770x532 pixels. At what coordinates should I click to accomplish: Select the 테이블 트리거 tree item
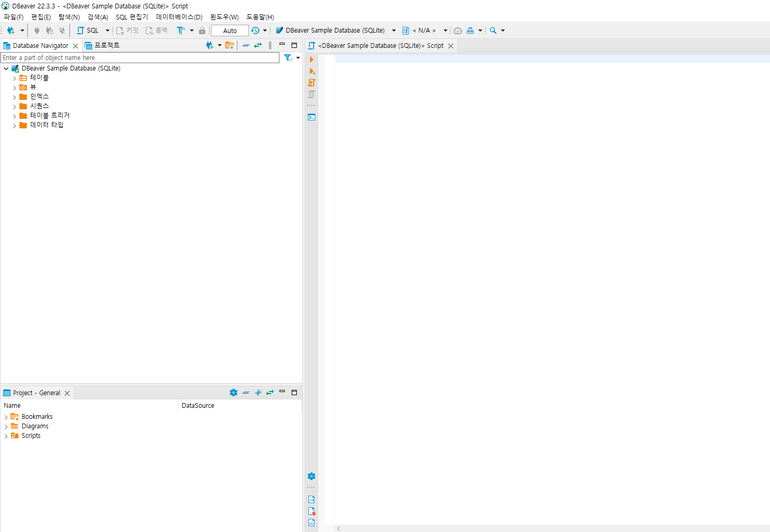tap(49, 116)
